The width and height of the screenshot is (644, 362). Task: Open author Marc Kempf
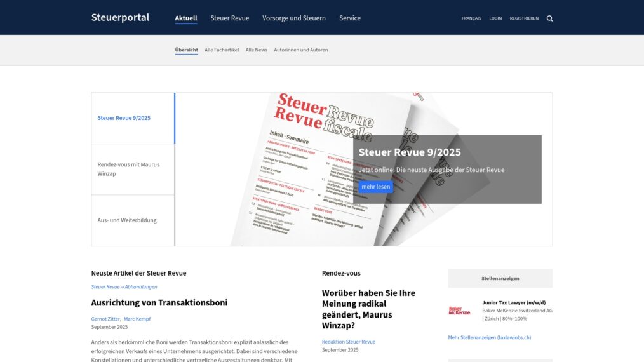tap(137, 319)
